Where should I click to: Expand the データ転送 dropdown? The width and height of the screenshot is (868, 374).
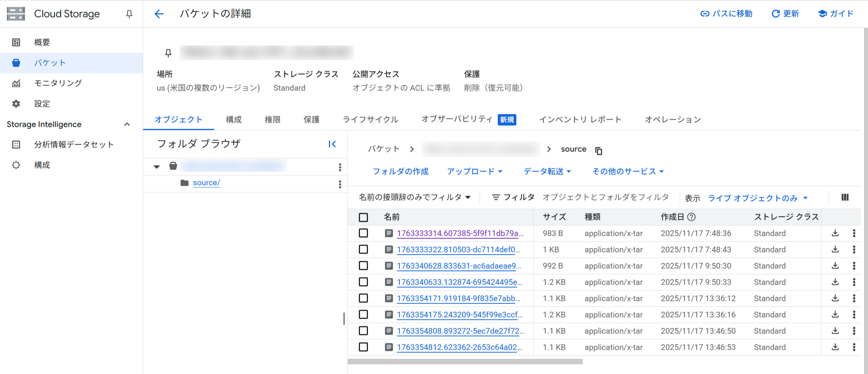[x=546, y=171]
